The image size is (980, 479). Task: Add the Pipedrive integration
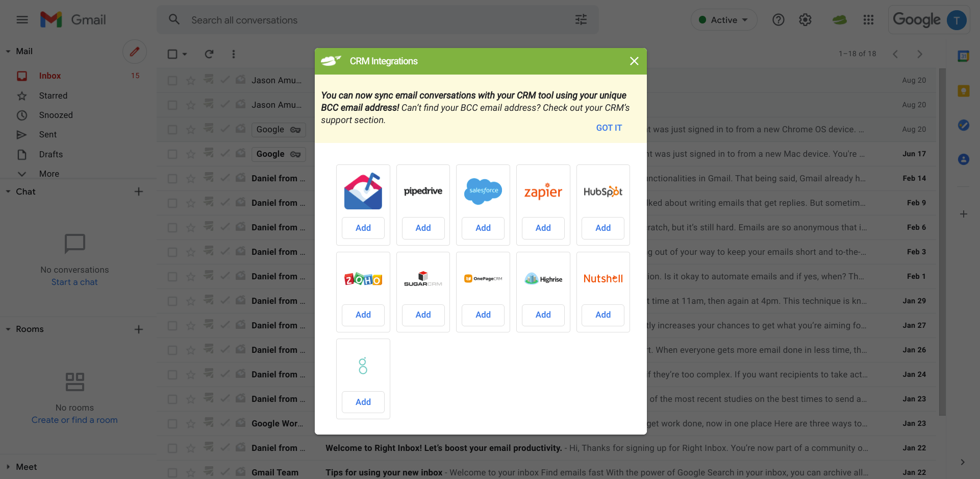click(423, 228)
